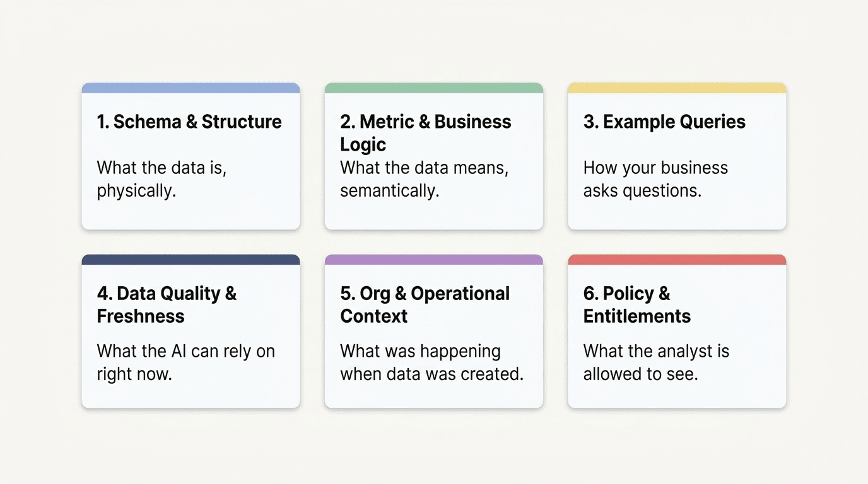This screenshot has width=868, height=484.
Task: Click the word Entitlements in card six
Action: [x=636, y=316]
